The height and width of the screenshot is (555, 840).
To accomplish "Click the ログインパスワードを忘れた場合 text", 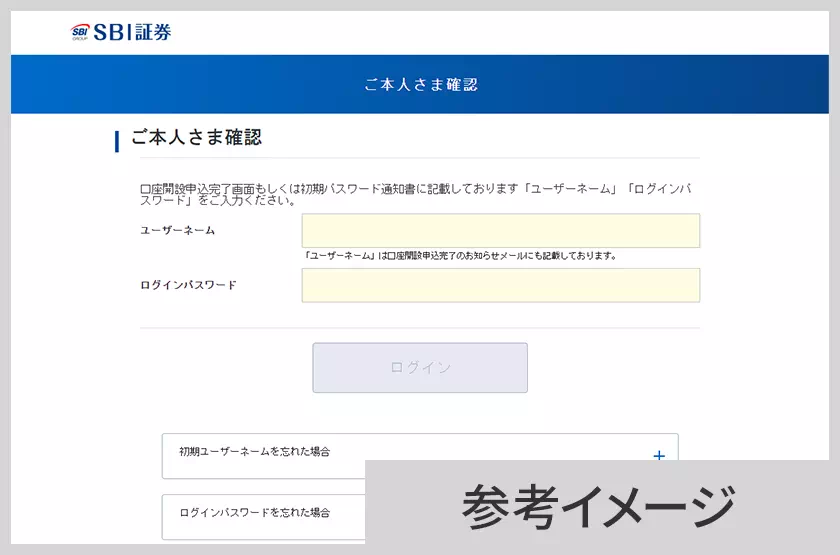I will (x=254, y=512).
